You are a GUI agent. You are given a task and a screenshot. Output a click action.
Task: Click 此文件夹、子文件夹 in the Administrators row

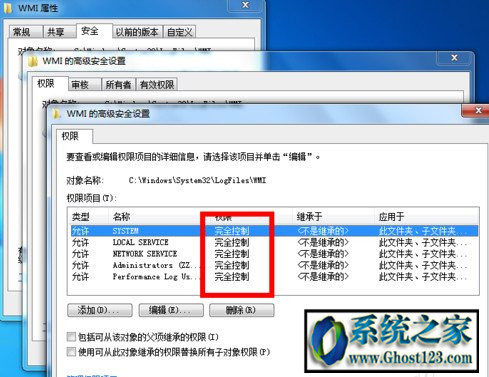click(x=423, y=265)
